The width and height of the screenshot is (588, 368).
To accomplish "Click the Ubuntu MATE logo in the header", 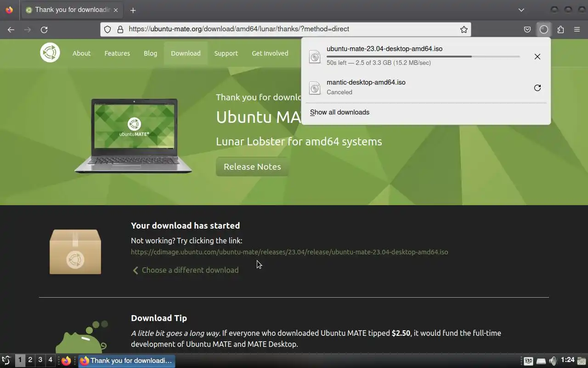I will point(50,53).
